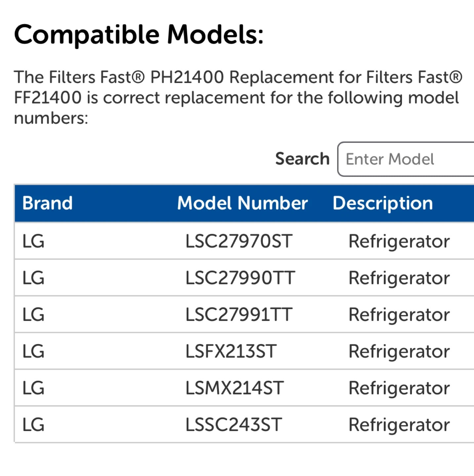This screenshot has width=474, height=476.
Task: Sort table by Brand column header
Action: 48,203
